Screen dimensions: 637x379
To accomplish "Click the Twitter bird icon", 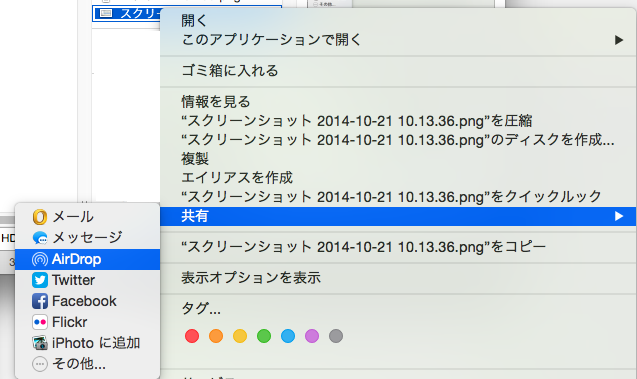I will pos(40,280).
